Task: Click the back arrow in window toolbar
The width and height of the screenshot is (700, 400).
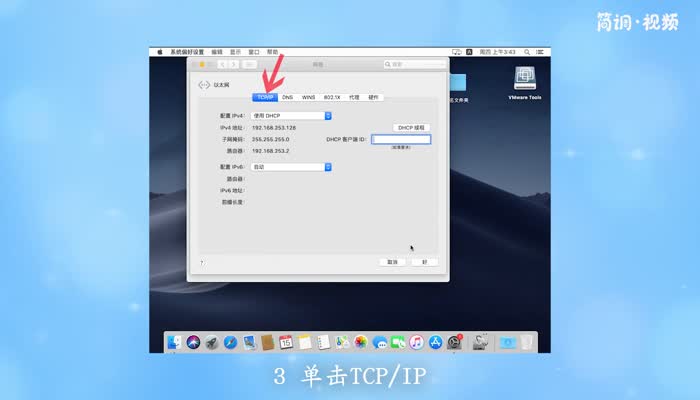Action: tap(222, 64)
